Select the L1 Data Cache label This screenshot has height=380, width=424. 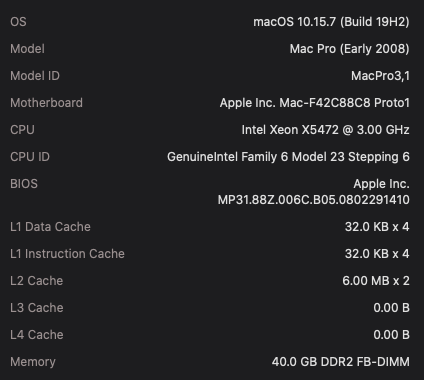[x=50, y=227]
